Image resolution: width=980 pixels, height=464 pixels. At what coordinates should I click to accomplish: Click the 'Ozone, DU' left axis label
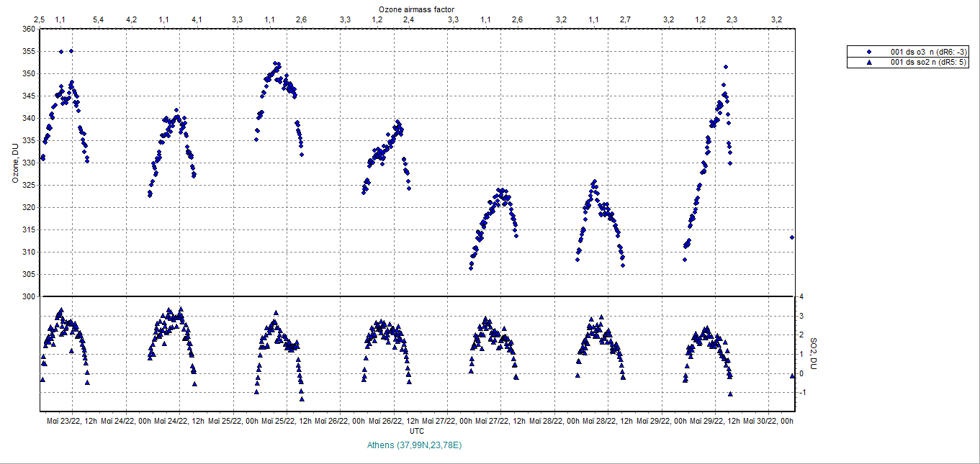pyautogui.click(x=14, y=163)
